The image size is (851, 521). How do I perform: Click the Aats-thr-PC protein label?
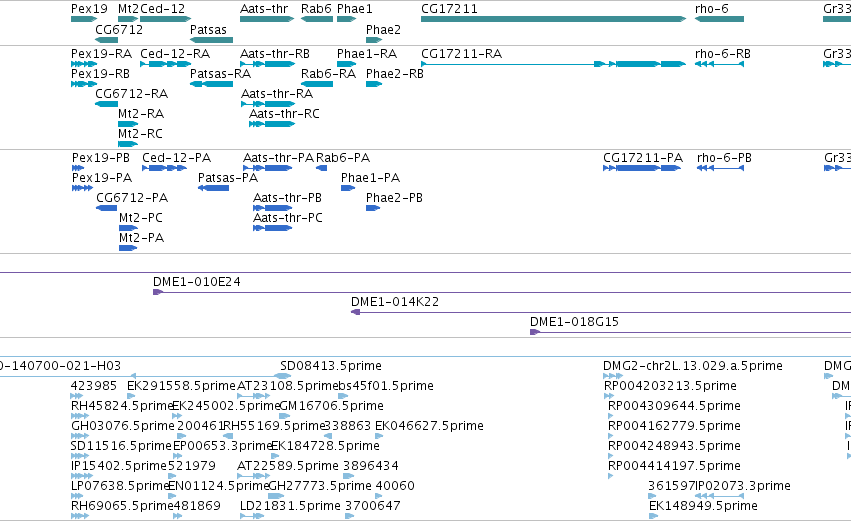pos(288,218)
